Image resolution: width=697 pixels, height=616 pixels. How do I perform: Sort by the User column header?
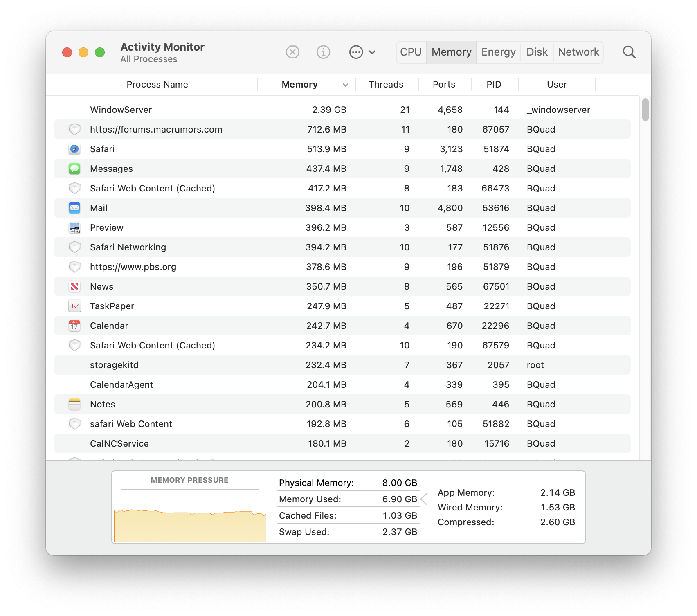click(x=557, y=85)
